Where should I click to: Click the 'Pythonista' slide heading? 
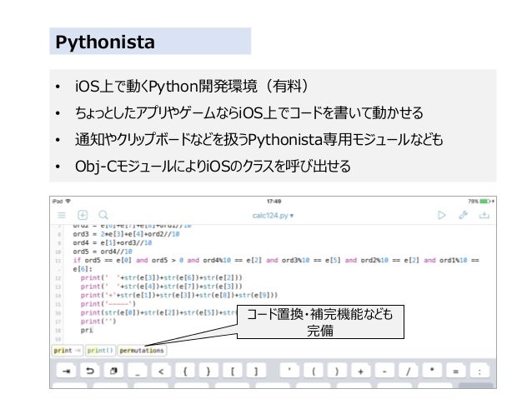click(105, 42)
